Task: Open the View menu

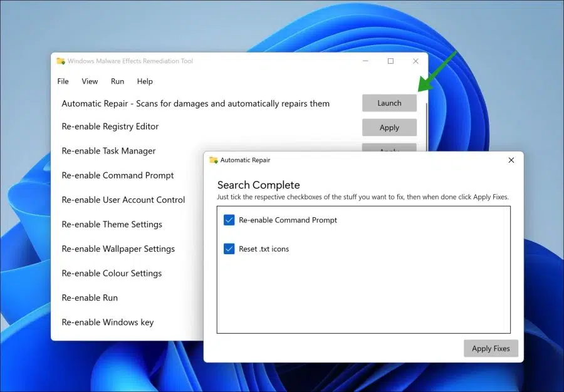Action: click(x=90, y=81)
